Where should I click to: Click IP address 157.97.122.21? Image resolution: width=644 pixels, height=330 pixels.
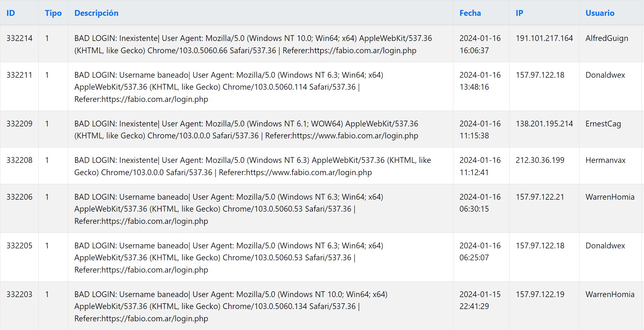(x=540, y=197)
